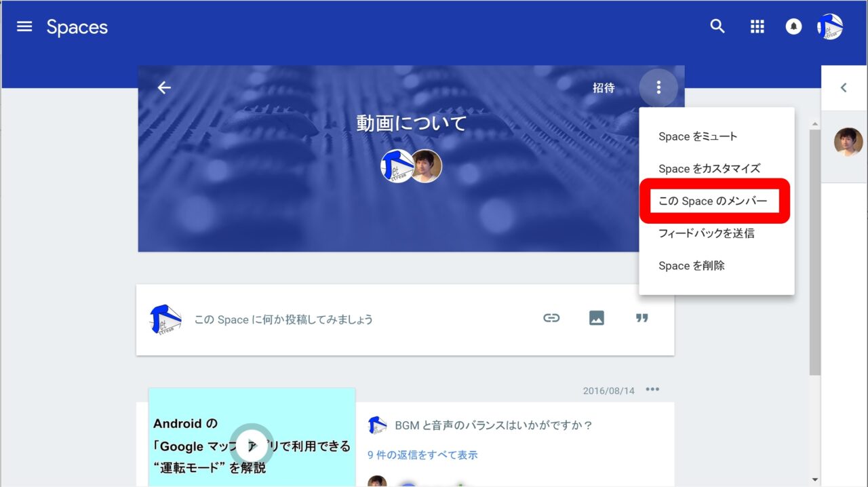Collapse the right side panel chevron
The width and height of the screenshot is (868, 487).
pos(844,87)
